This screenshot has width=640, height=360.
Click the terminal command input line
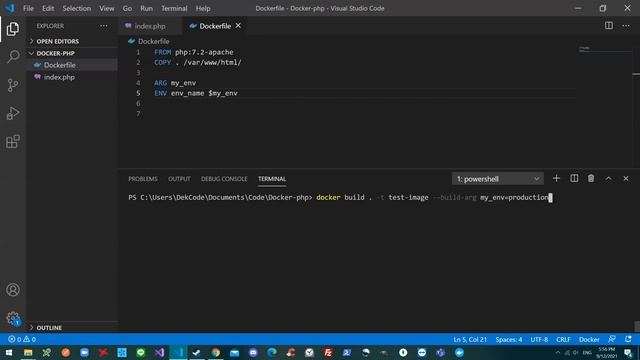pyautogui.click(x=340, y=198)
